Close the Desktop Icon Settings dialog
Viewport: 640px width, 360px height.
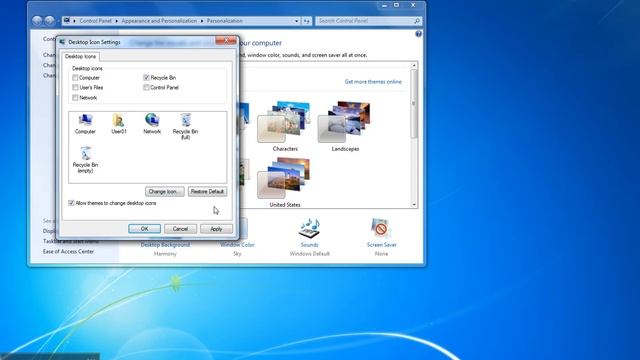tap(226, 40)
